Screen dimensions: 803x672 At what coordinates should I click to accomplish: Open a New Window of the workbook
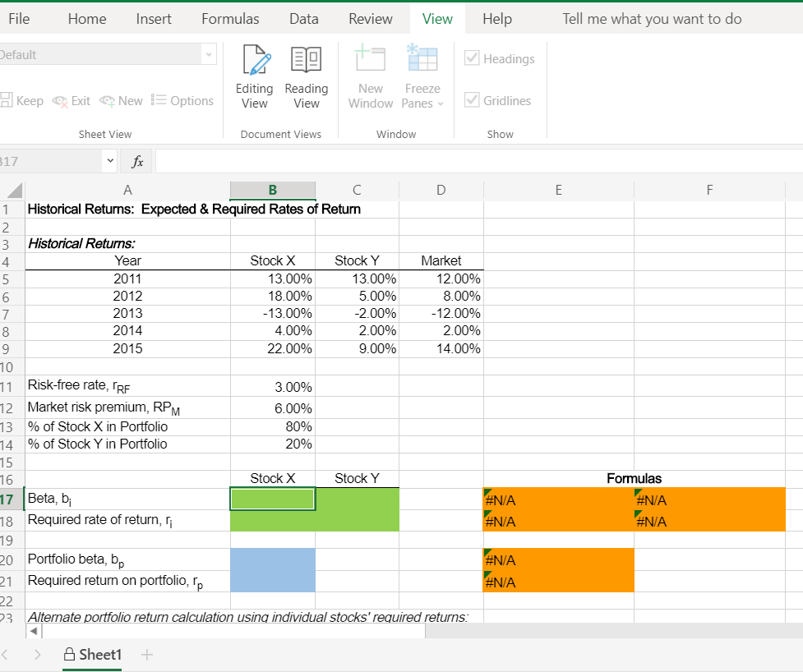click(370, 78)
